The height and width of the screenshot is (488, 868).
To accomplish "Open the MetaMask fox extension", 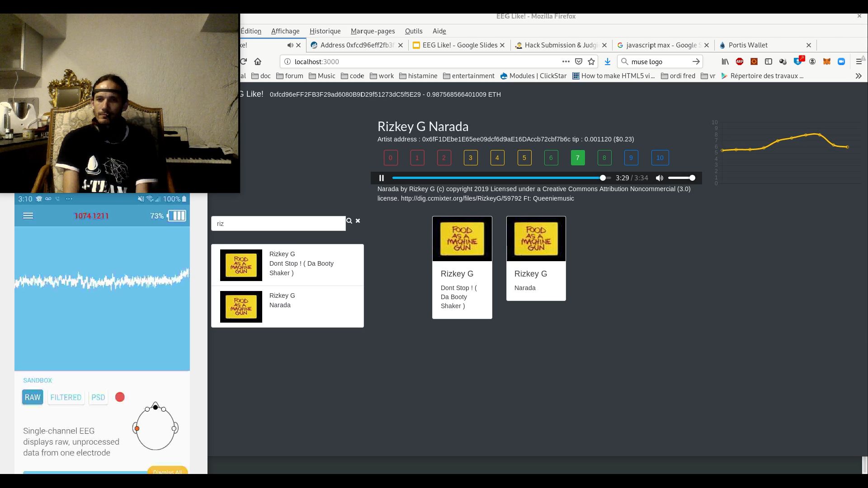I will pos(827,61).
